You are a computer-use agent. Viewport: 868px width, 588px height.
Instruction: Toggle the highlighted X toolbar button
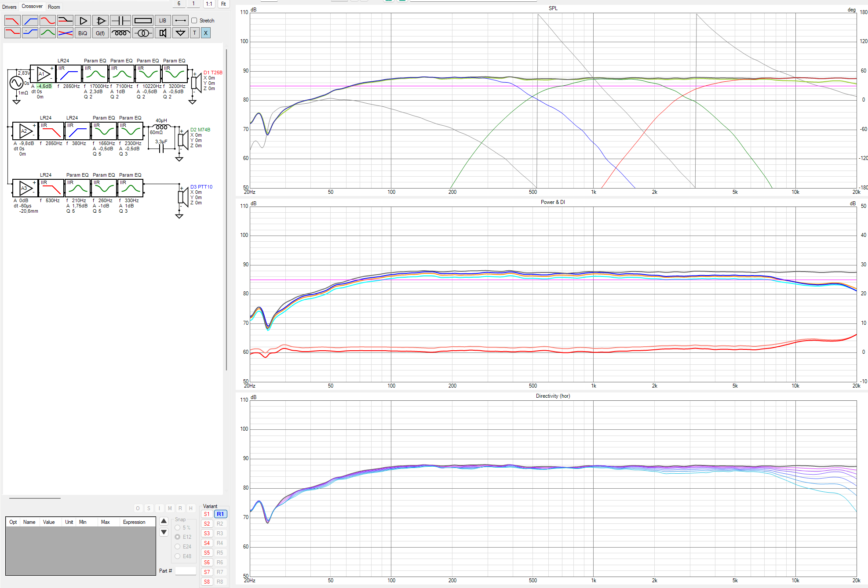point(205,33)
